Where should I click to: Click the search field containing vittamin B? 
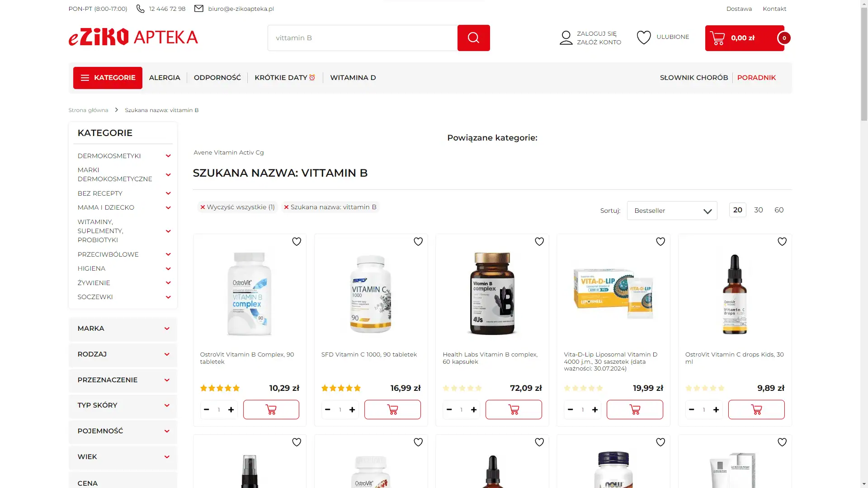click(x=362, y=38)
